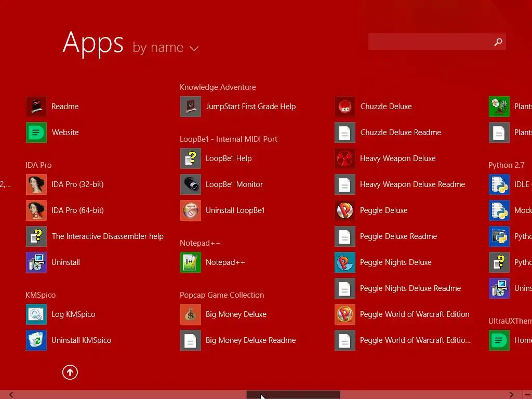
Task: Open Peggle Nights Deluxe Readme icon
Action: (345, 288)
